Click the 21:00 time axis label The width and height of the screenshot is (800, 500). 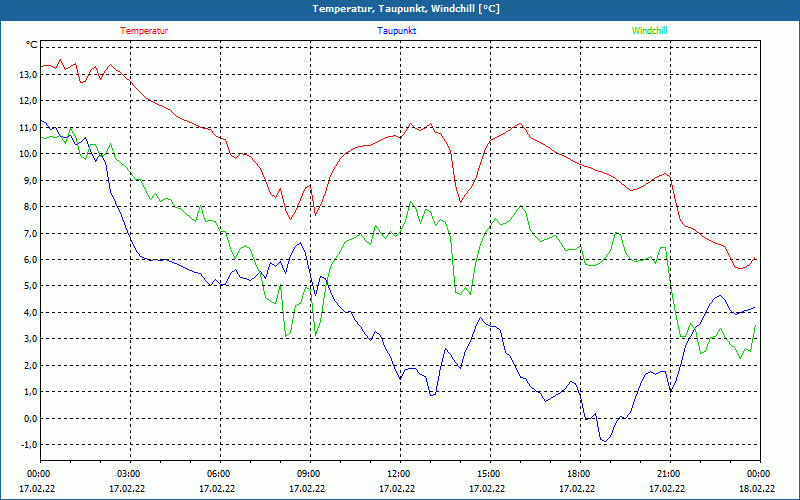tap(670, 474)
